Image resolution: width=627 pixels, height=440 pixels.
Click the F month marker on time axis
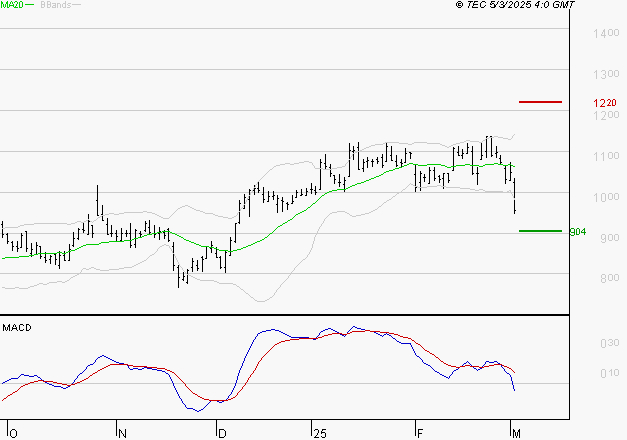[420, 434]
